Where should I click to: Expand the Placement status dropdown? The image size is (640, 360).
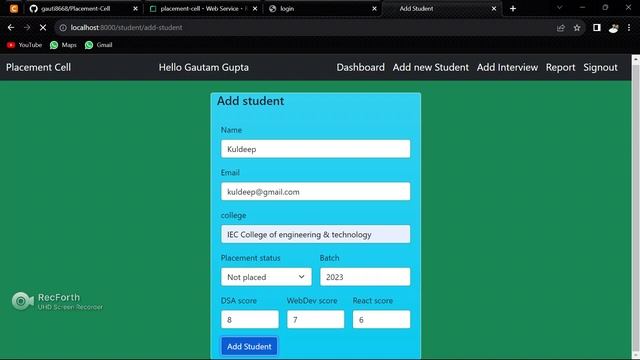[x=266, y=277]
